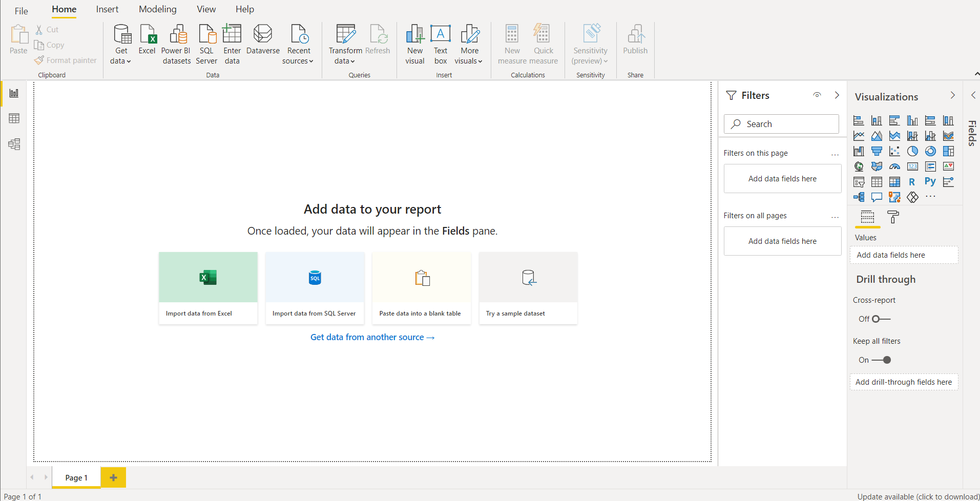Image resolution: width=980 pixels, height=501 pixels.
Task: Select the Q&A speech bubble visual
Action: pyautogui.click(x=877, y=197)
